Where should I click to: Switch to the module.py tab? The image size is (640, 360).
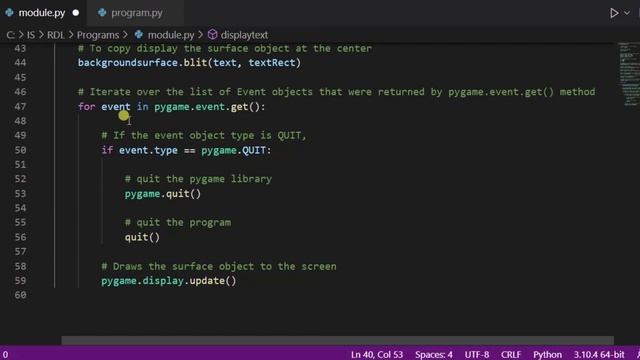click(42, 13)
